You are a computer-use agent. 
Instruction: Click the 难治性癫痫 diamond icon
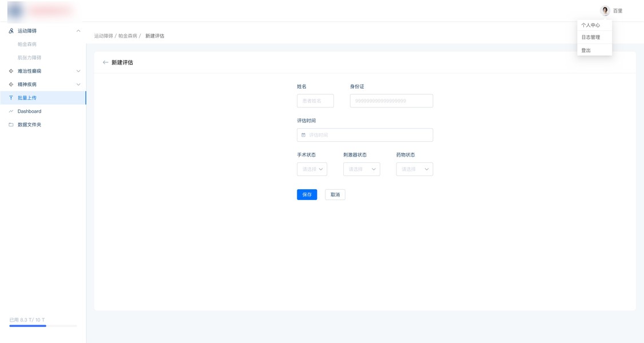[11, 71]
